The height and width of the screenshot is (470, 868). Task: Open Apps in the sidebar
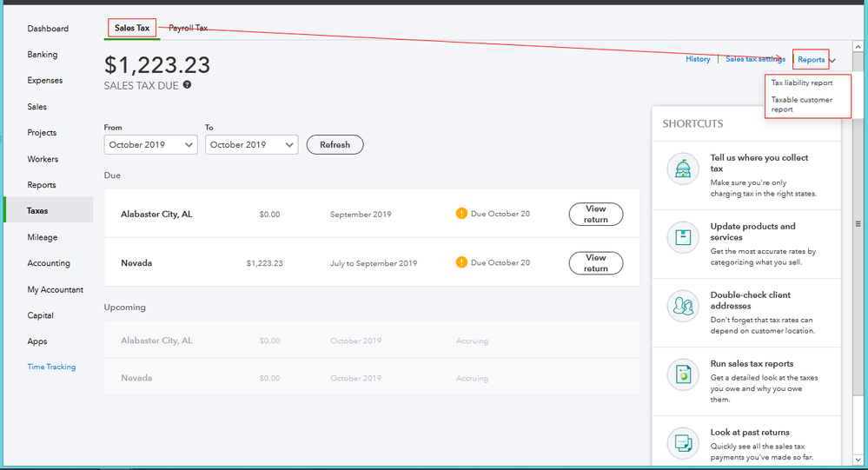click(x=37, y=341)
